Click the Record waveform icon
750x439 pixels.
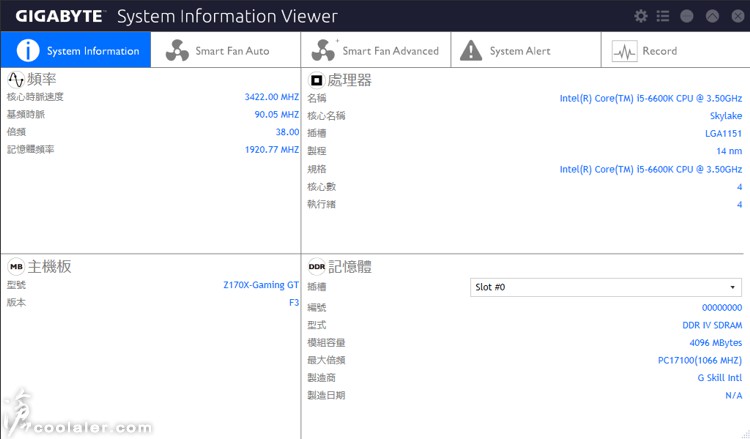coord(624,51)
